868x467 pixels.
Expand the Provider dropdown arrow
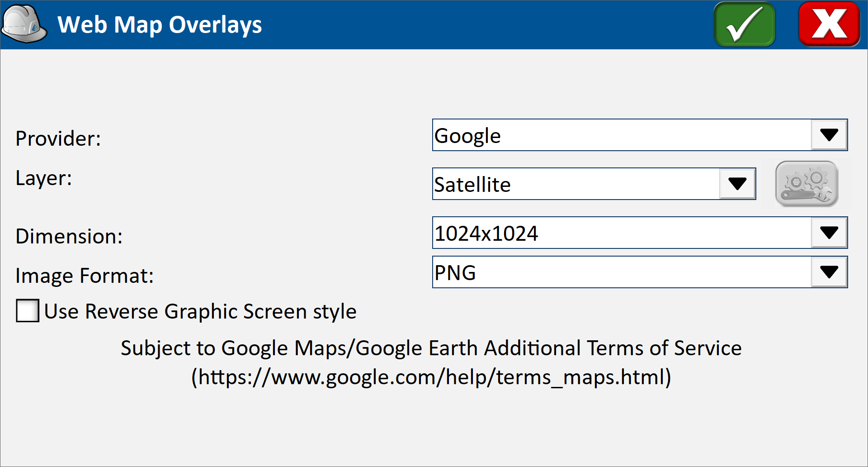click(x=829, y=135)
